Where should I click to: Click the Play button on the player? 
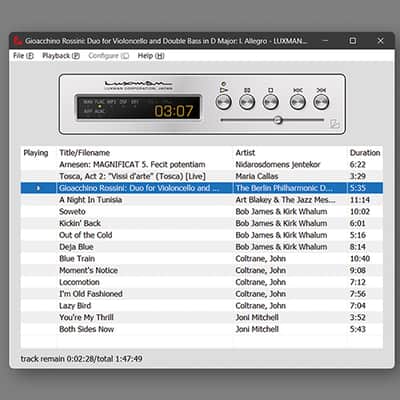pos(223,102)
